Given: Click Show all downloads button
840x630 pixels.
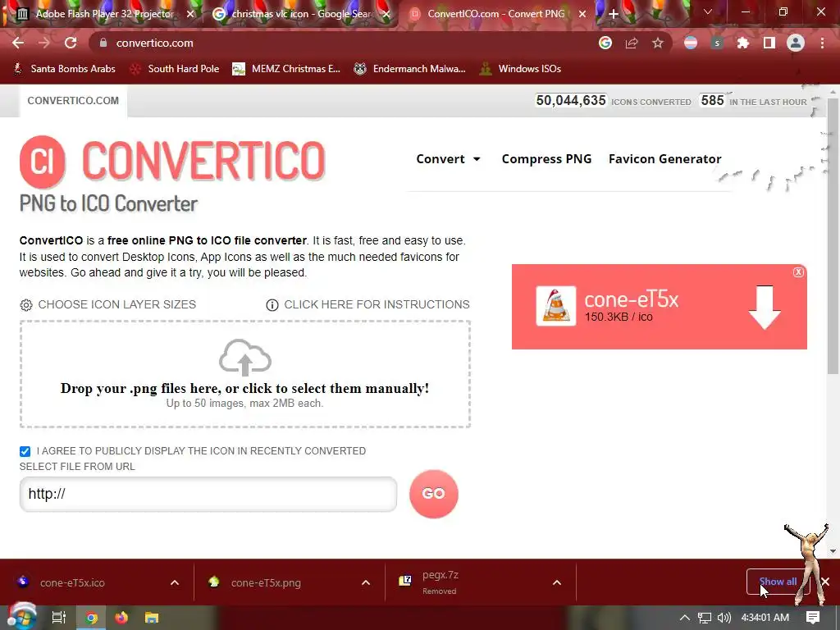Looking at the screenshot, I should coord(778,582).
